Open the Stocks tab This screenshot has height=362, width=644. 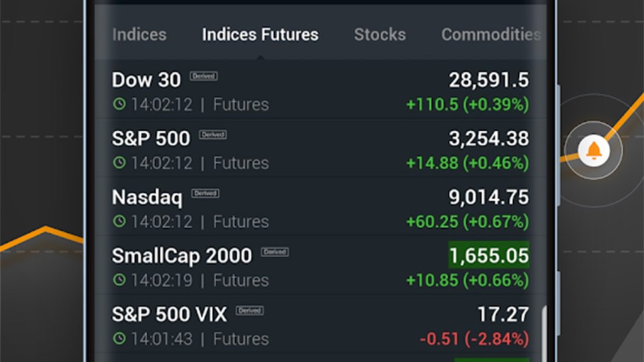click(380, 35)
